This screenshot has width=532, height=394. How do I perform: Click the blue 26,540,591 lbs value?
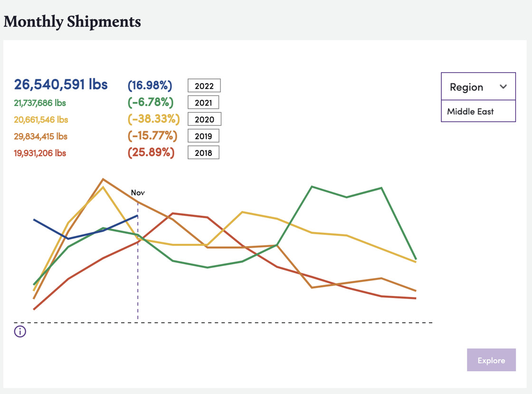coord(60,85)
